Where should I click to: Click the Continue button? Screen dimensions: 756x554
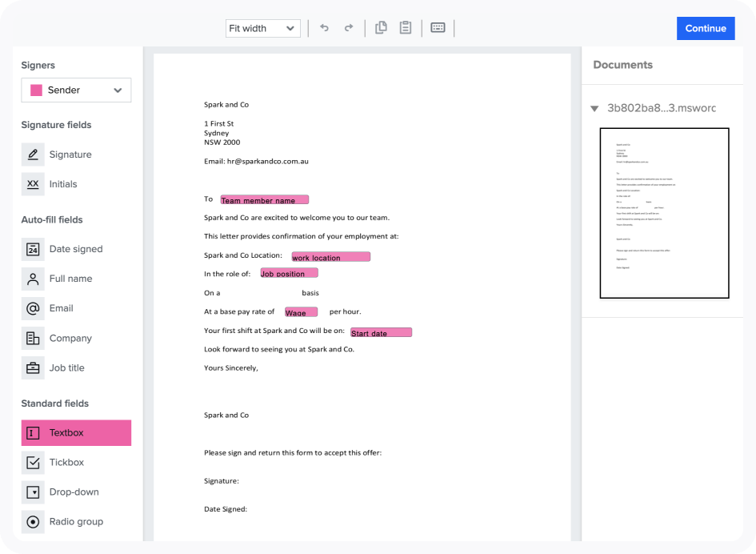click(x=705, y=28)
